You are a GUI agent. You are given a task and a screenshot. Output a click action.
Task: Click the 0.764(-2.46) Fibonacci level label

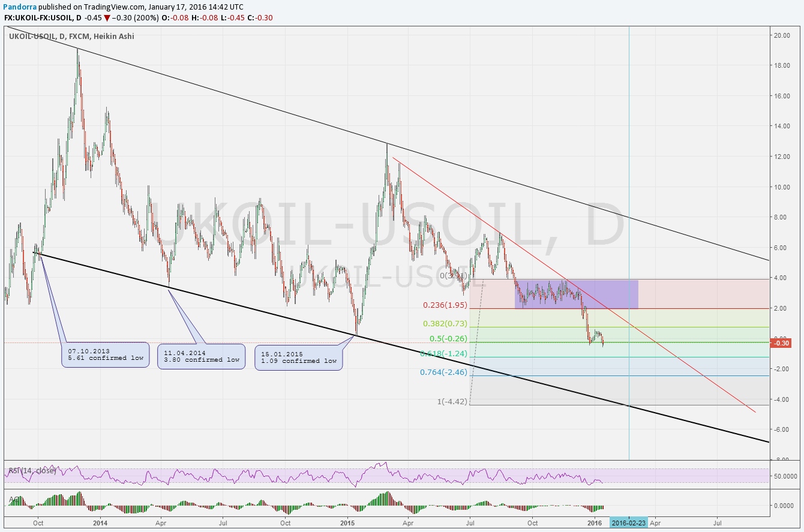point(443,372)
